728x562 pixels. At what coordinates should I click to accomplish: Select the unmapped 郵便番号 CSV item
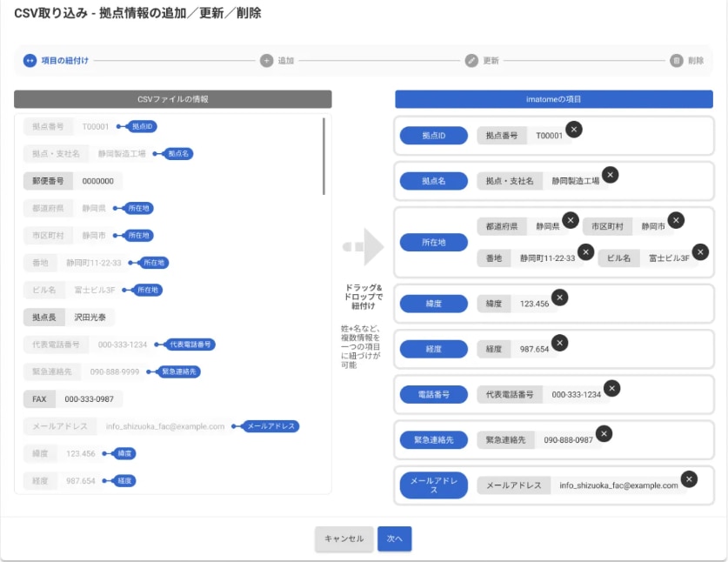73,181
